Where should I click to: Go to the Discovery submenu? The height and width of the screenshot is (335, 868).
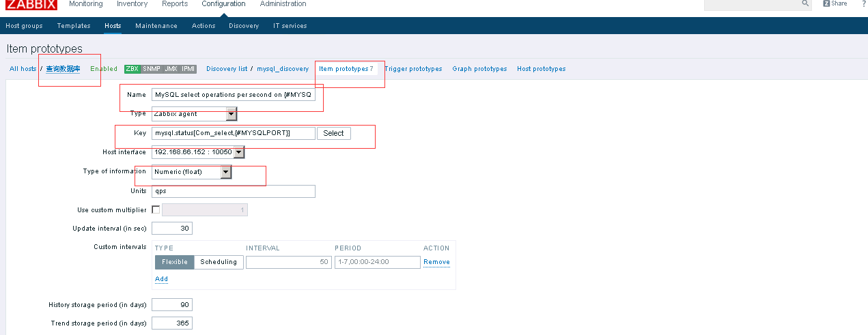click(x=244, y=26)
